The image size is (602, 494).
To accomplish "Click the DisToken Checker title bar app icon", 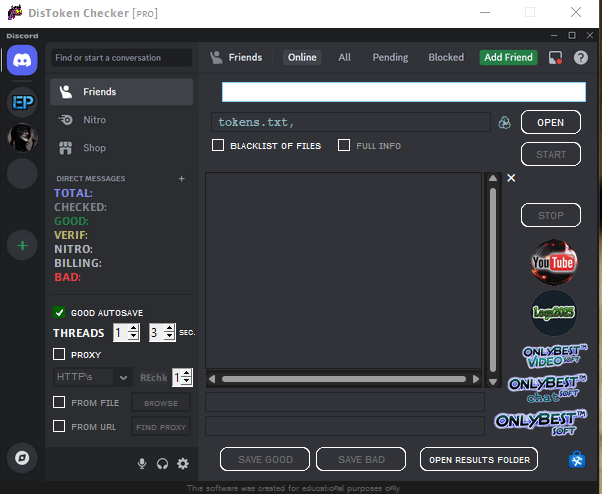I will (x=15, y=12).
